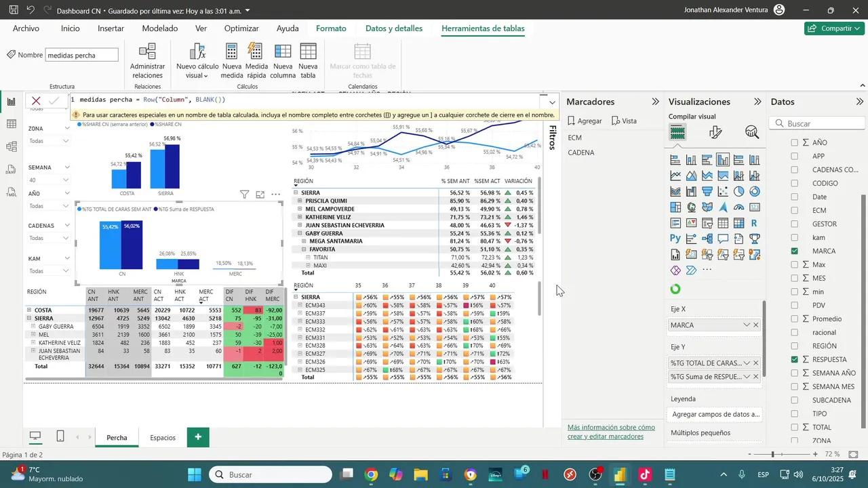Screen dimensions: 868x488
Task: Choose the scatter chart visual
Action: [723, 192]
